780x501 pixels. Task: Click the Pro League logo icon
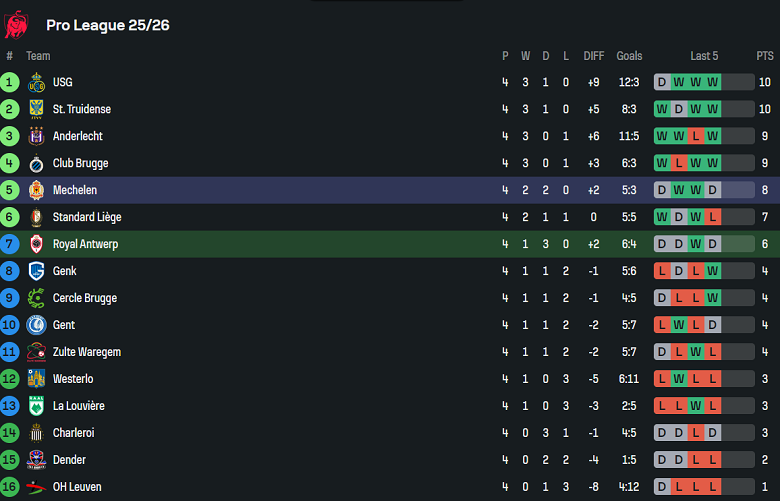[x=17, y=24]
